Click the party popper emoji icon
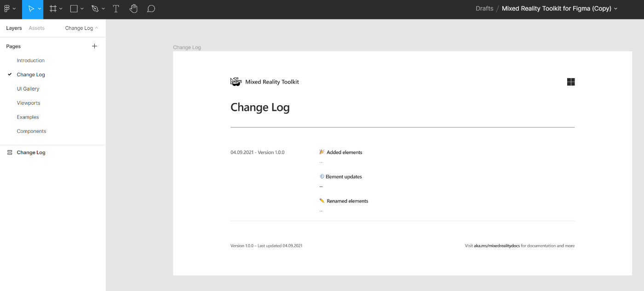The height and width of the screenshot is (291, 644). [x=322, y=152]
